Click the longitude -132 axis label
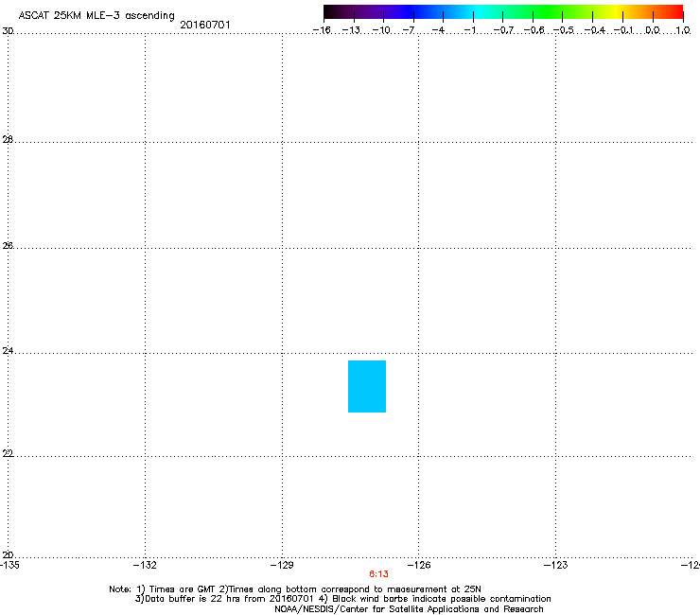Image resolution: width=700 pixels, height=615 pixels. [x=145, y=566]
